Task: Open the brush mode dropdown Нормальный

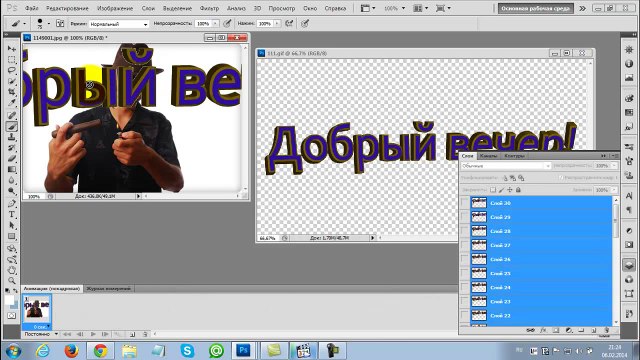Action: coord(119,24)
